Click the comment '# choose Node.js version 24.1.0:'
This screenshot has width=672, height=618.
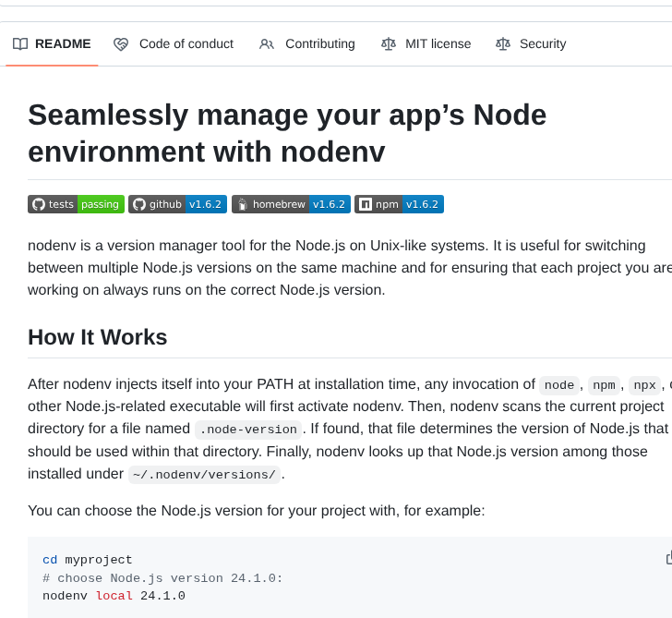tap(162, 578)
